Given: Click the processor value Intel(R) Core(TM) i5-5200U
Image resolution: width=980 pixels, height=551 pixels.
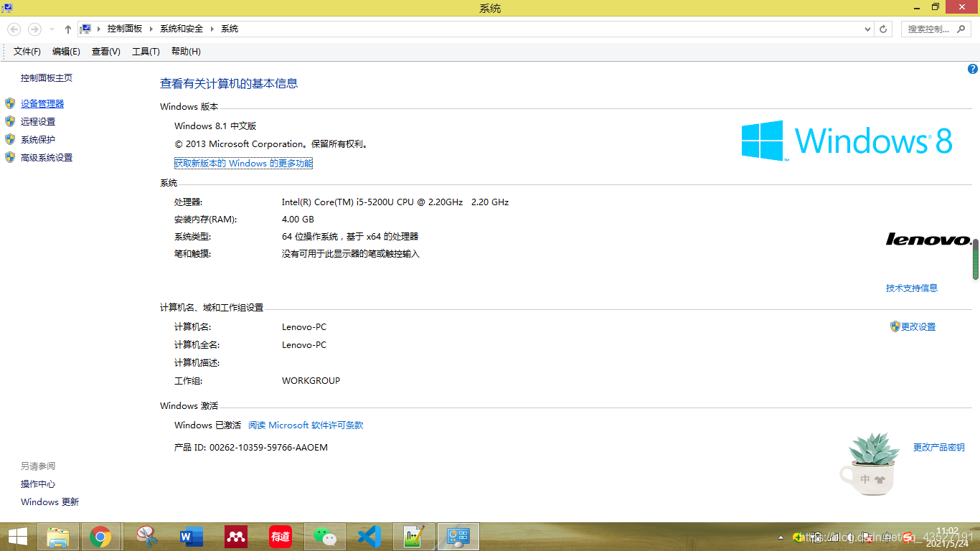Looking at the screenshot, I should [395, 202].
